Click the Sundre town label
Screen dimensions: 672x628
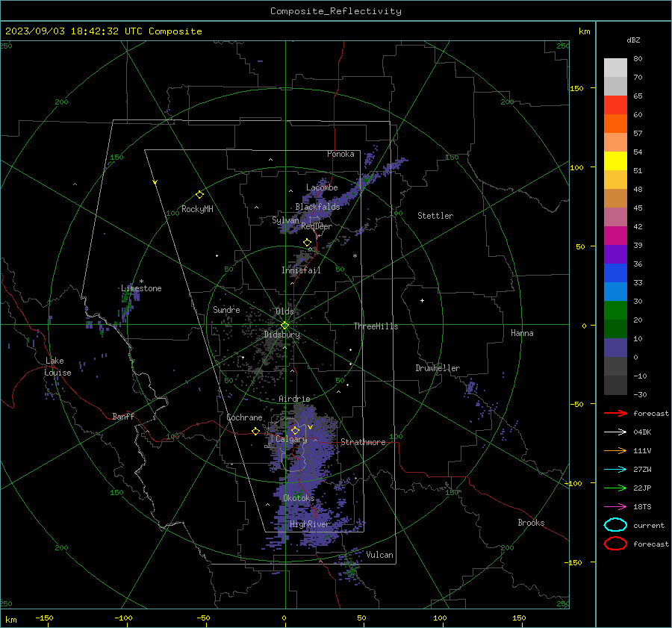pos(226,309)
